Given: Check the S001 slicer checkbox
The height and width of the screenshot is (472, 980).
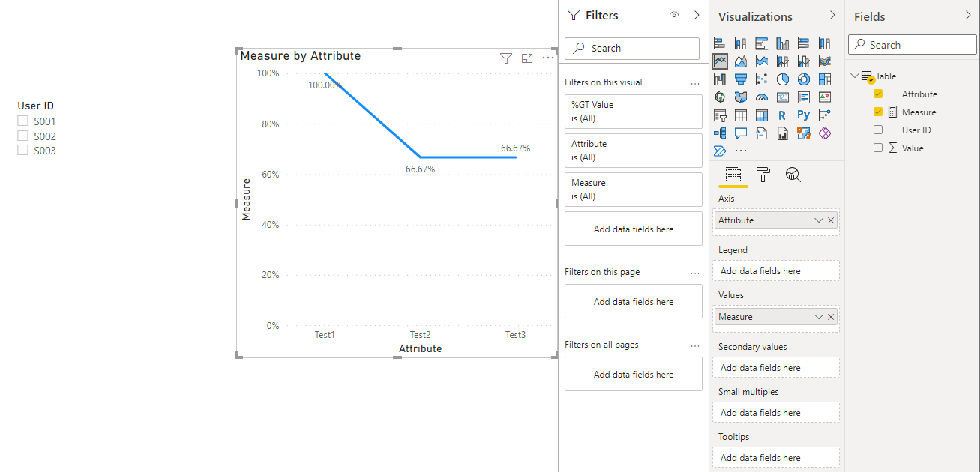Looking at the screenshot, I should point(22,121).
